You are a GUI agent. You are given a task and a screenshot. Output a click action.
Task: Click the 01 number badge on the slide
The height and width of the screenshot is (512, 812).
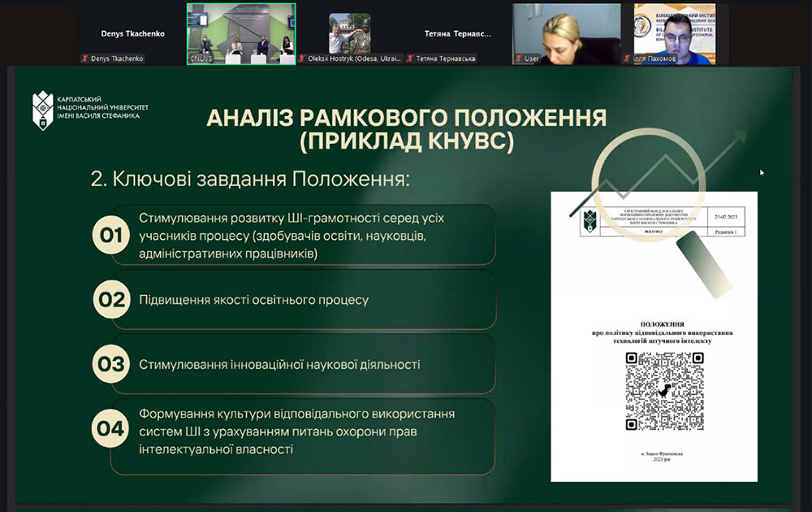point(110,236)
